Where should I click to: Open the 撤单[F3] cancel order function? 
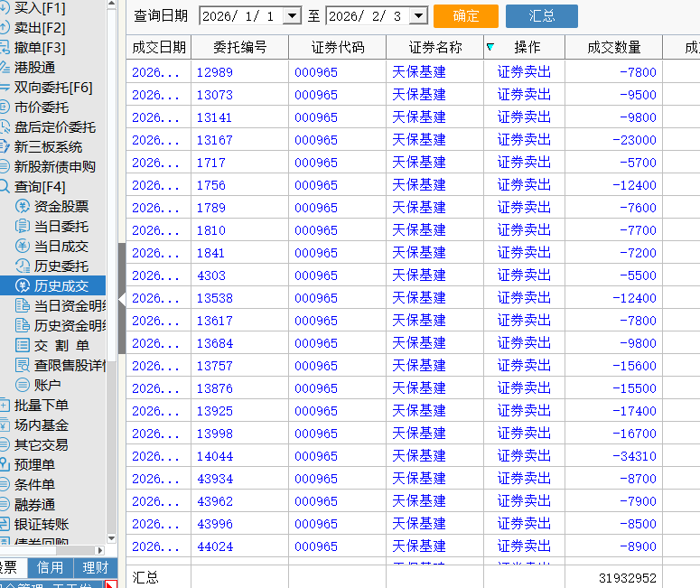click(39, 47)
